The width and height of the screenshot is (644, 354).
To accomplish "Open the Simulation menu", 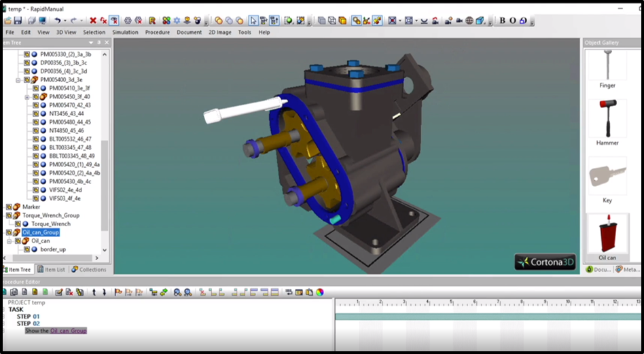I will click(x=125, y=32).
